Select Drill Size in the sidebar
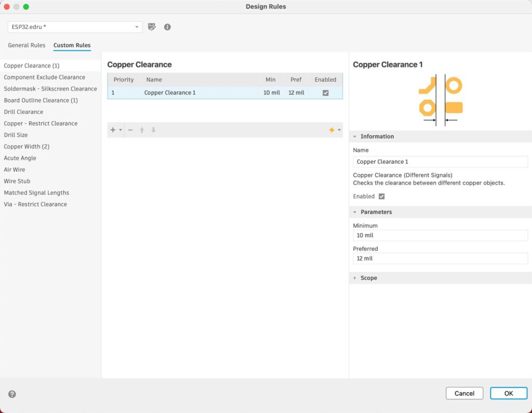This screenshot has height=413, width=532. (x=50, y=135)
